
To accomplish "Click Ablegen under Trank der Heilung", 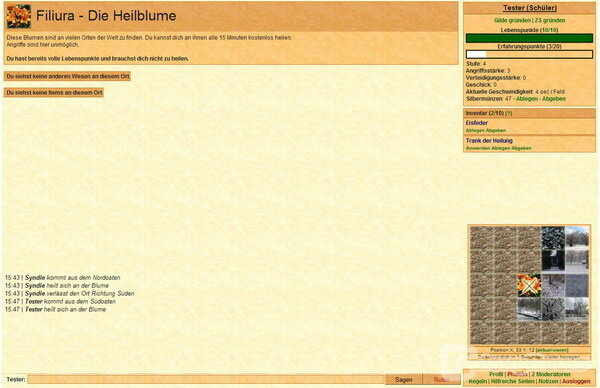I will pyautogui.click(x=501, y=148).
